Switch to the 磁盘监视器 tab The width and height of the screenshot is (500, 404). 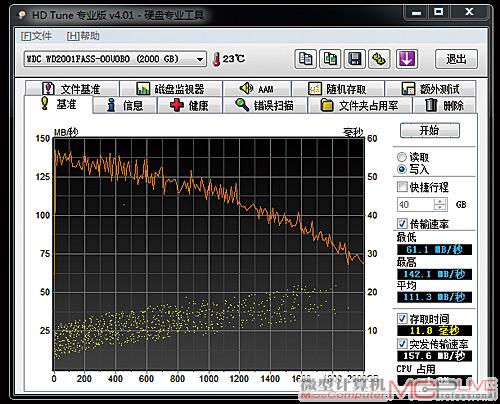click(x=171, y=89)
